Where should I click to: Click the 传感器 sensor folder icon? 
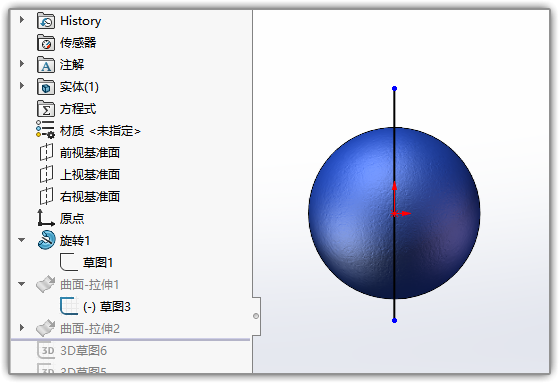(x=46, y=43)
